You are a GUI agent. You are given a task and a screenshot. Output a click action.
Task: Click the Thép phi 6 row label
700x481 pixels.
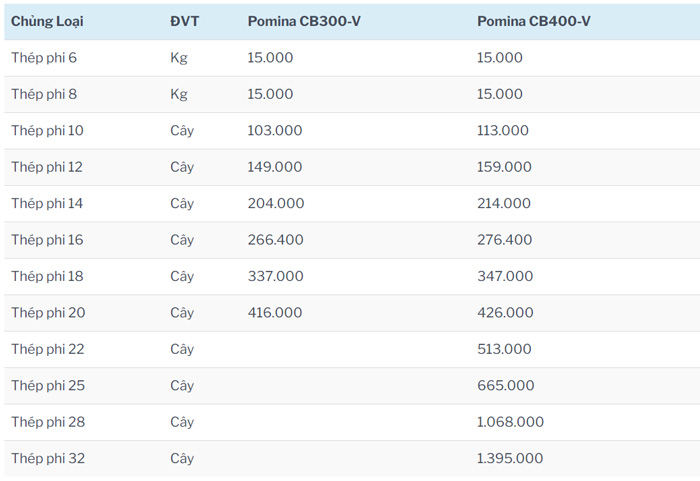[44, 58]
